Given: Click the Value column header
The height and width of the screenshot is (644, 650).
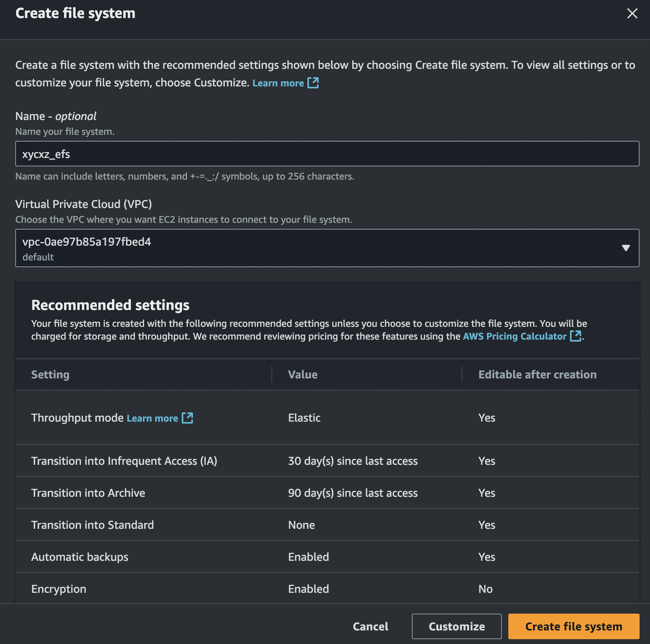Looking at the screenshot, I should [x=303, y=375].
